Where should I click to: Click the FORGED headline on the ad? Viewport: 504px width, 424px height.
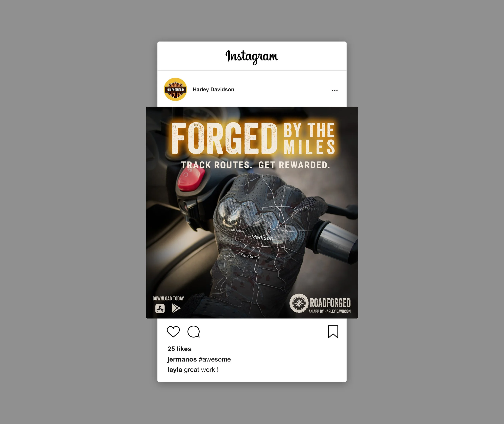click(x=224, y=138)
